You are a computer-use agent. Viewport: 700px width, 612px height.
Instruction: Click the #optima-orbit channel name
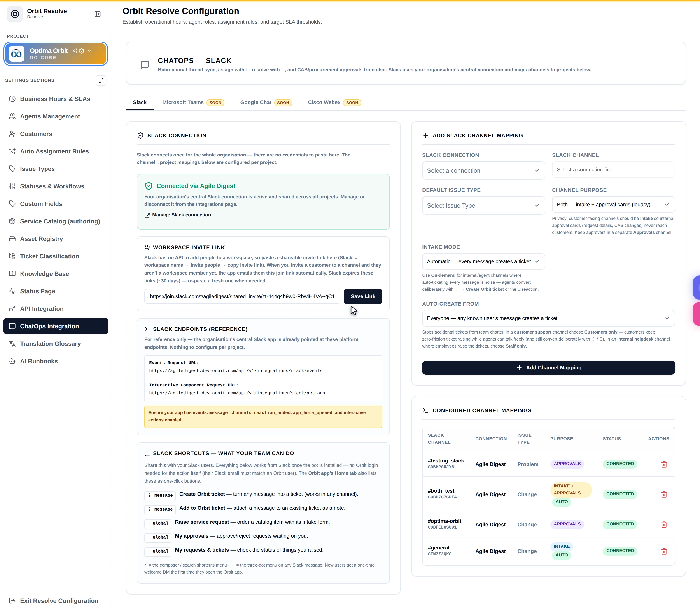(x=444, y=521)
